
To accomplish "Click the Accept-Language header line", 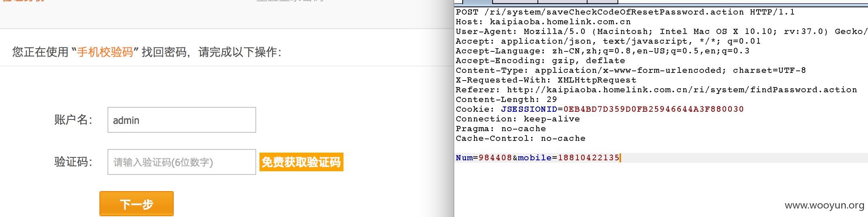I will 603,51.
